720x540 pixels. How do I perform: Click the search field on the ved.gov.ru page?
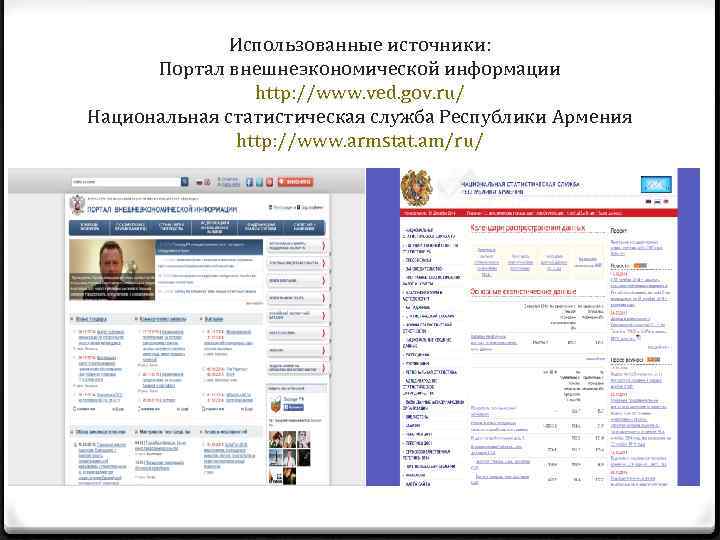tap(126, 182)
